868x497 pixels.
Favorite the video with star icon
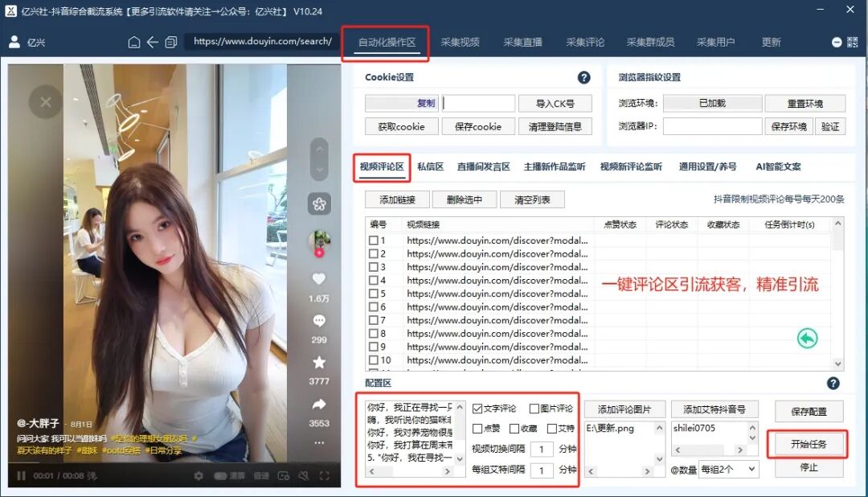point(319,363)
